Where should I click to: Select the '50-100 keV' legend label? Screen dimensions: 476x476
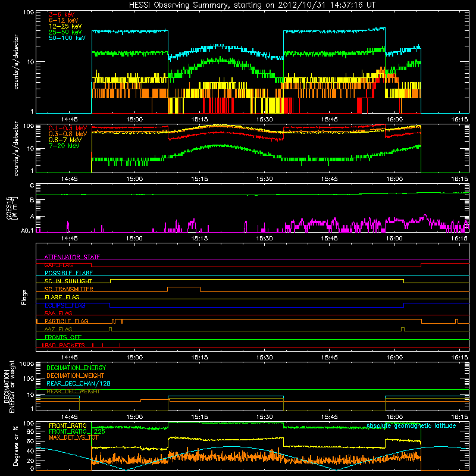coord(67,38)
